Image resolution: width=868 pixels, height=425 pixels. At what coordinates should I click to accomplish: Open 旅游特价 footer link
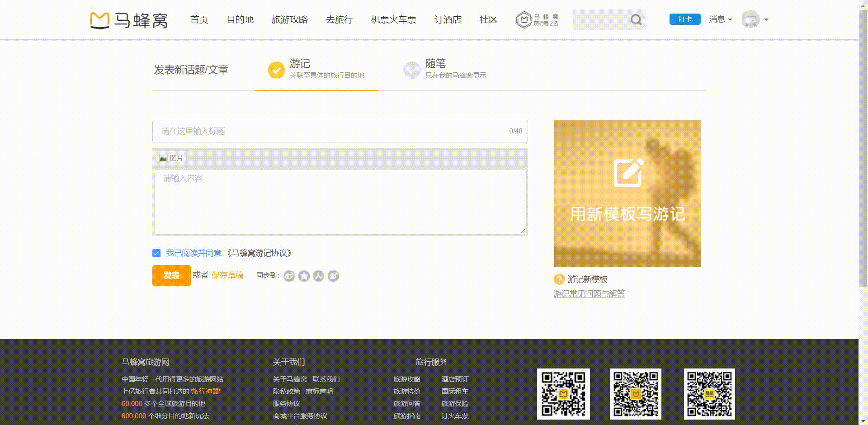click(x=407, y=392)
